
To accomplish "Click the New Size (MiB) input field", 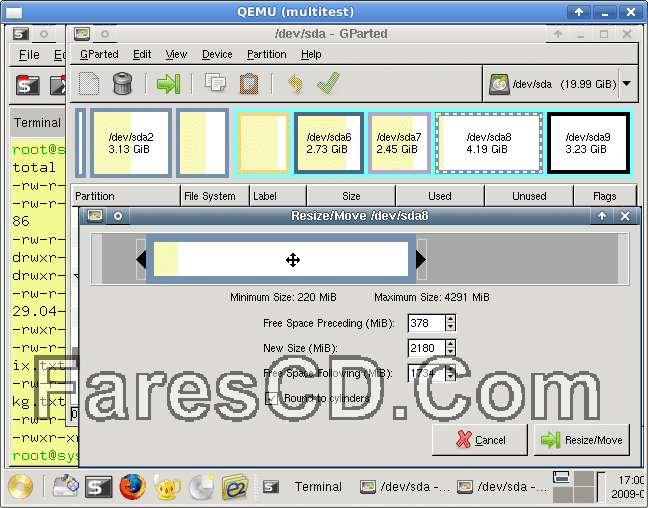I will coord(426,348).
